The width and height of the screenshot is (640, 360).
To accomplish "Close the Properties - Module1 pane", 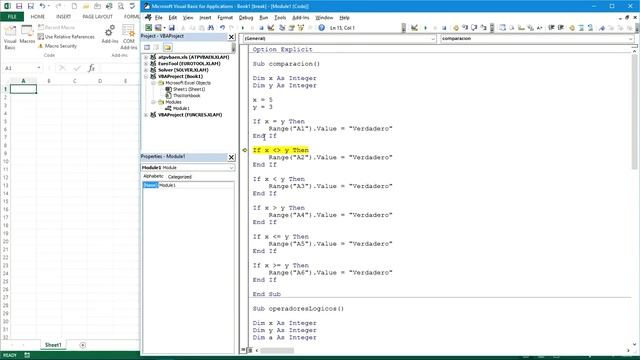I will [x=231, y=157].
